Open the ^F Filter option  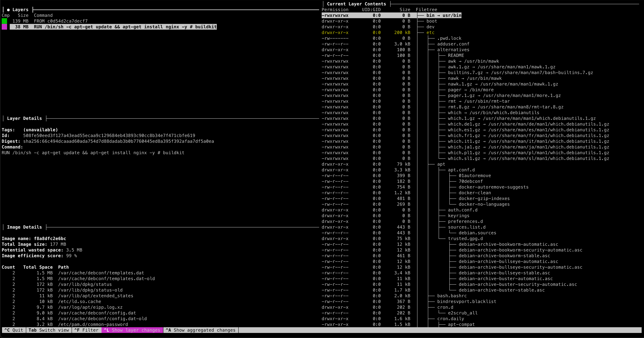[86, 330]
